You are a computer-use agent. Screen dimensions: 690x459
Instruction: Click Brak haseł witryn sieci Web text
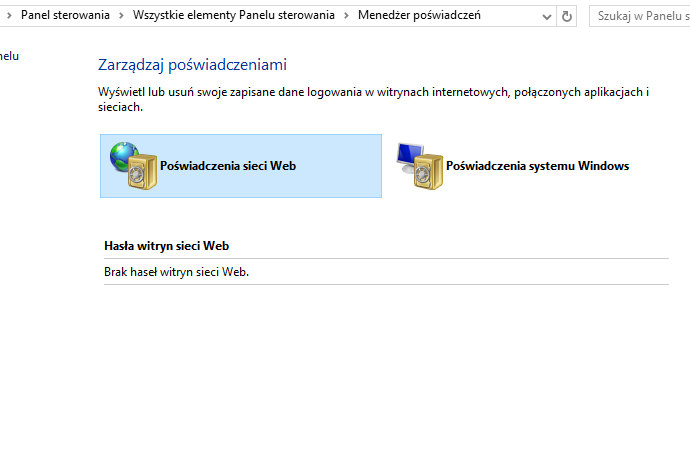click(x=176, y=272)
